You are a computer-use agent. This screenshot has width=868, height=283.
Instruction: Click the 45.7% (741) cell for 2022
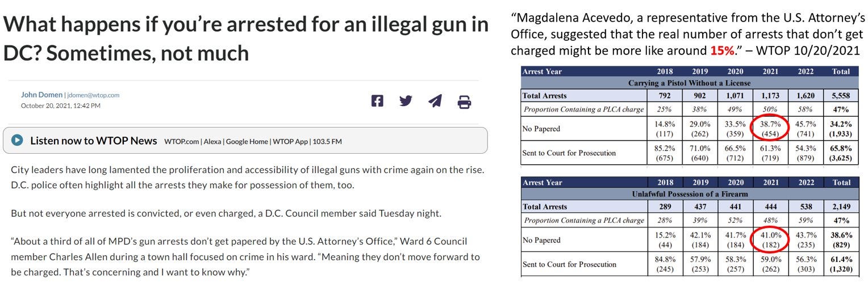805,129
